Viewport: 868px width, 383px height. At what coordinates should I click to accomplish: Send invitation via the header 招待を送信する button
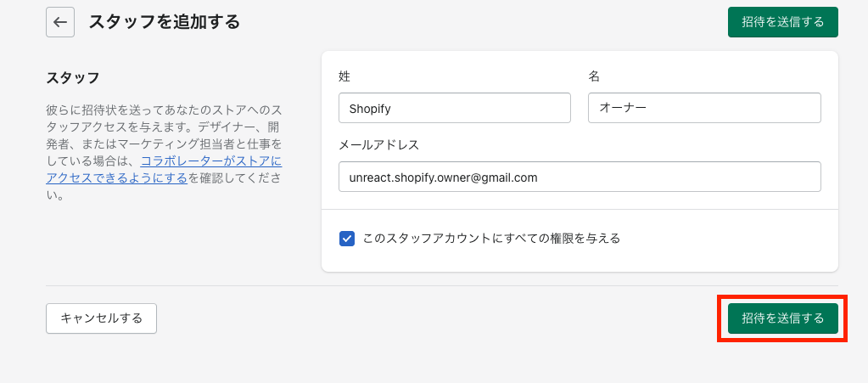pos(783,22)
